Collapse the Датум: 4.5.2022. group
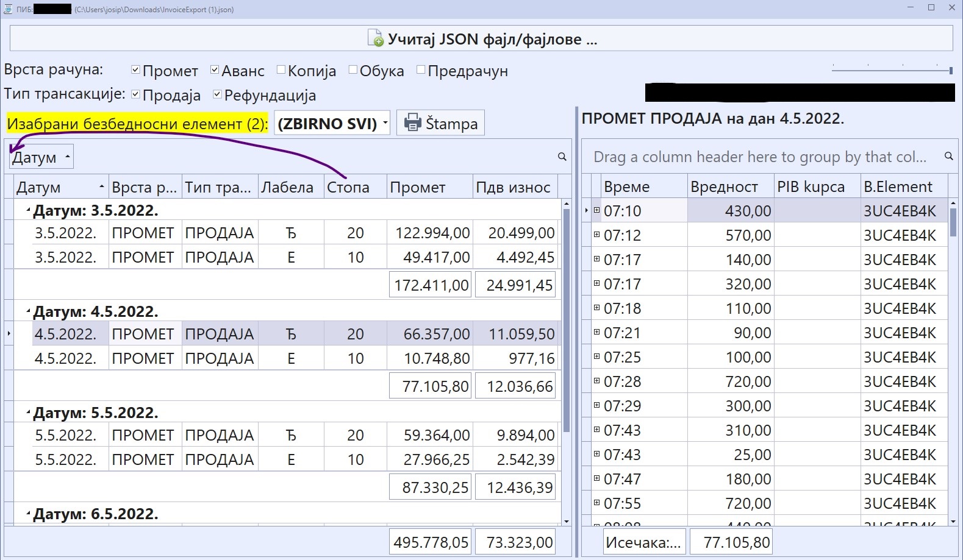The width and height of the screenshot is (963, 560). tap(28, 312)
